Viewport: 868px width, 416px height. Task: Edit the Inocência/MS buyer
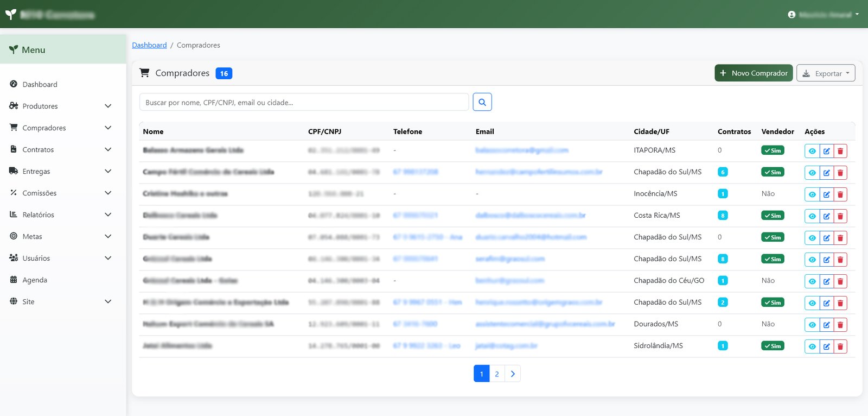826,194
